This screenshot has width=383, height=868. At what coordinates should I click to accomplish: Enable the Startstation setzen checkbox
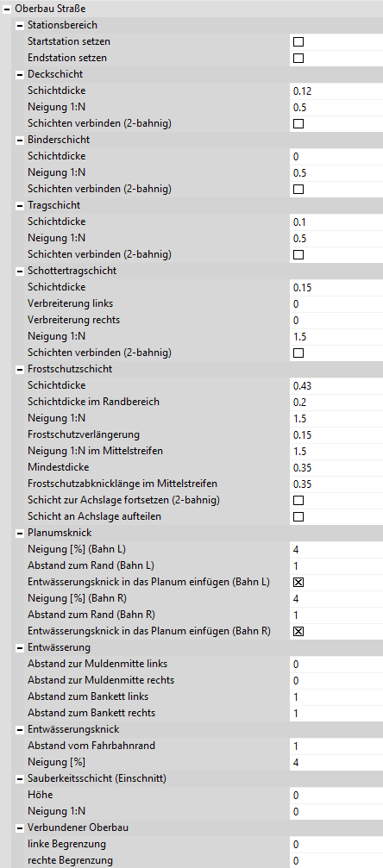tap(298, 41)
